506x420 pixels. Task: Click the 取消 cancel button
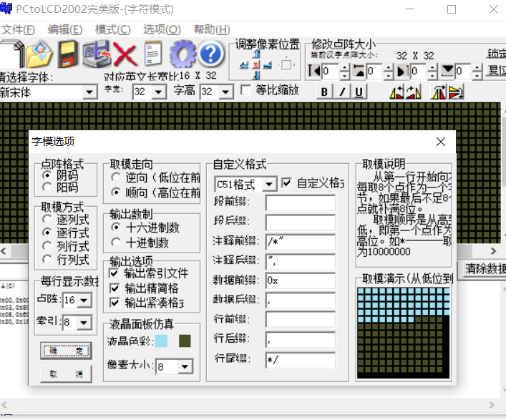pos(66,374)
